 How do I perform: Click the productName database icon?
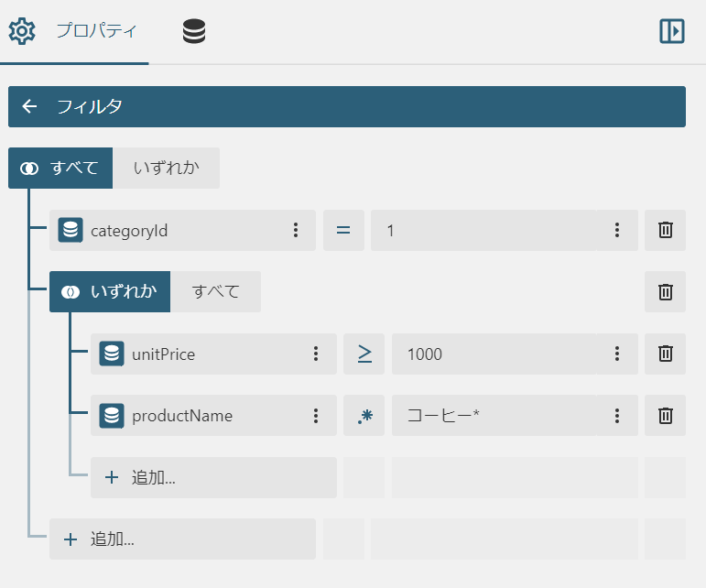[112, 416]
